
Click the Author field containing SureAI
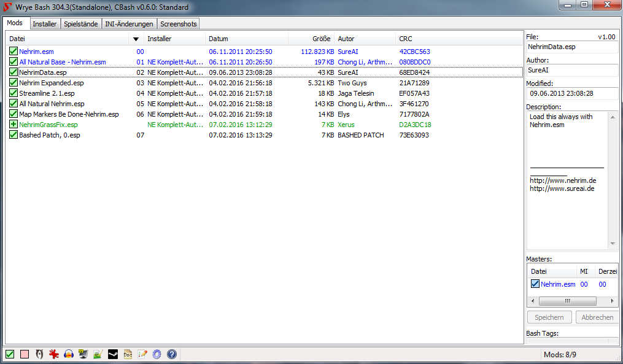(x=571, y=71)
